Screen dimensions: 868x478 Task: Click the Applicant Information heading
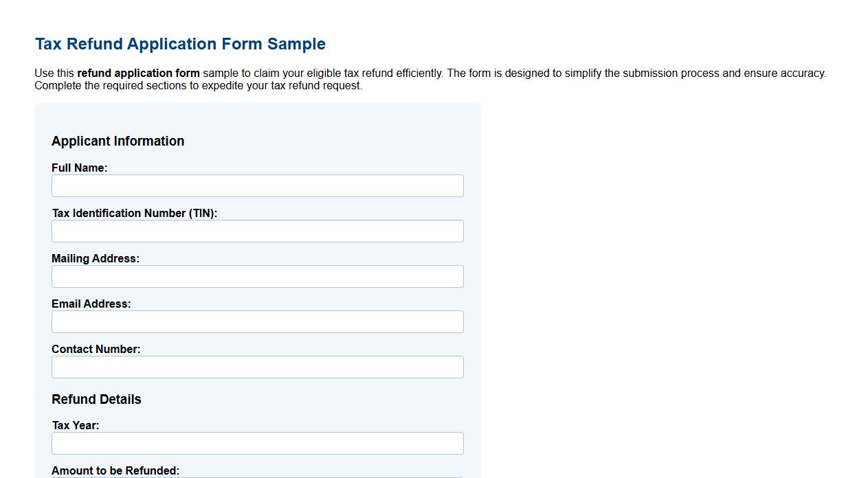pyautogui.click(x=118, y=141)
